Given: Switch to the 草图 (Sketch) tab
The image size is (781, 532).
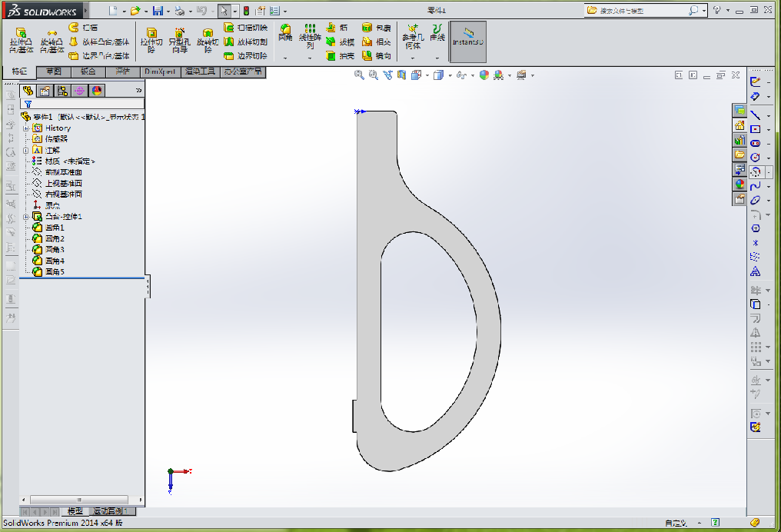Looking at the screenshot, I should pyautogui.click(x=54, y=71).
